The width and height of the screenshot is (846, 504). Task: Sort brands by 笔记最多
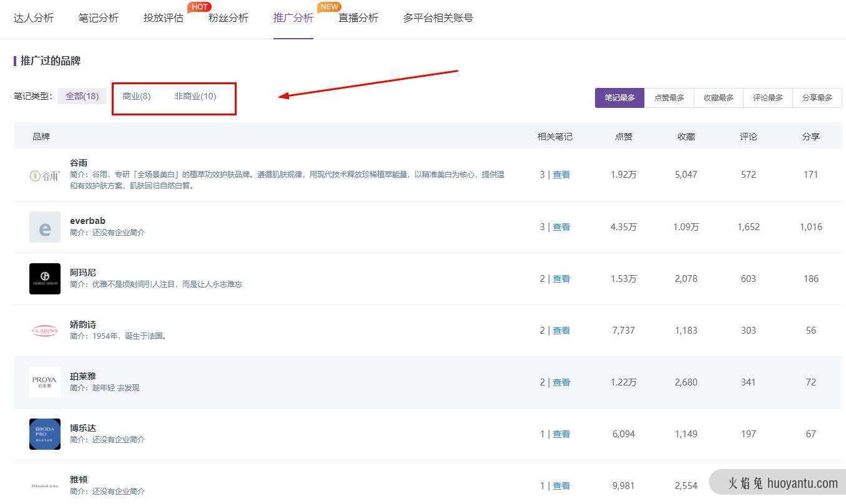click(619, 98)
